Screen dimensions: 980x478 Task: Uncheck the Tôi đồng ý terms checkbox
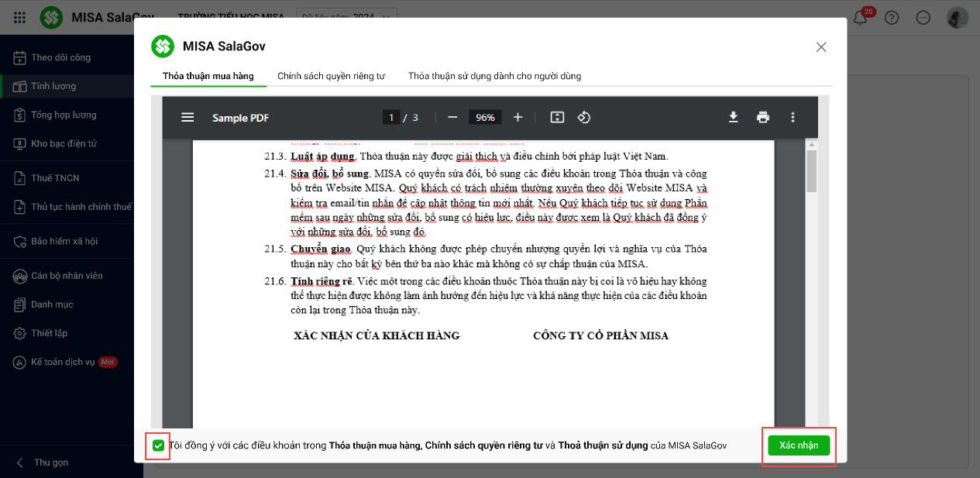point(158,445)
